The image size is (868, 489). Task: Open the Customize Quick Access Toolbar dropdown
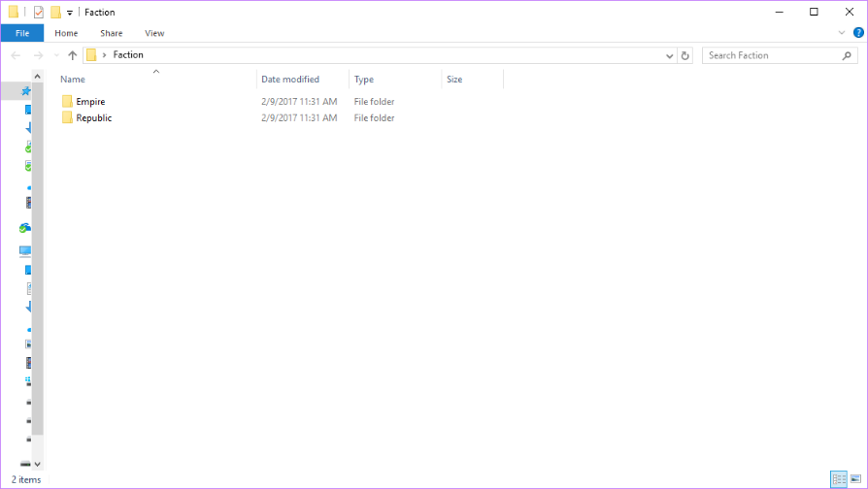(x=70, y=13)
